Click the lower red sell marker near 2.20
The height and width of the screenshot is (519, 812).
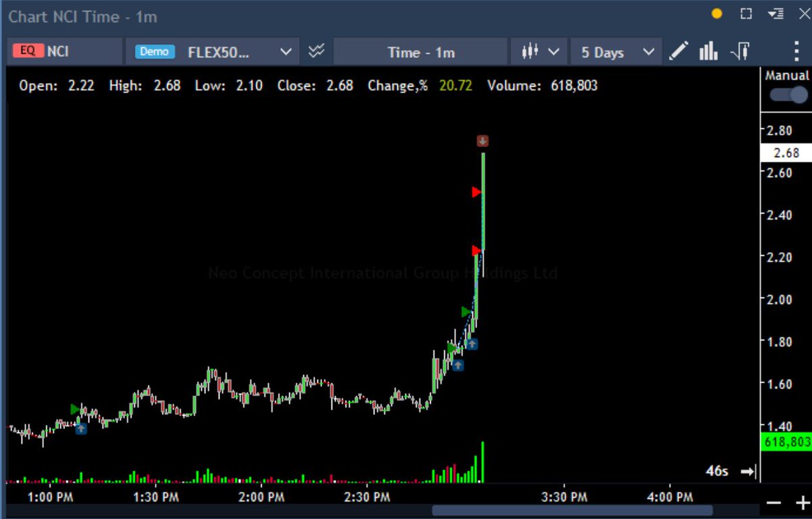coord(476,251)
